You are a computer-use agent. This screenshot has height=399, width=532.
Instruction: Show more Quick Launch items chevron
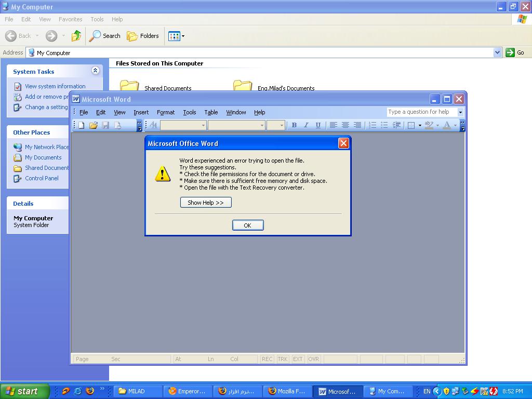[102, 389]
